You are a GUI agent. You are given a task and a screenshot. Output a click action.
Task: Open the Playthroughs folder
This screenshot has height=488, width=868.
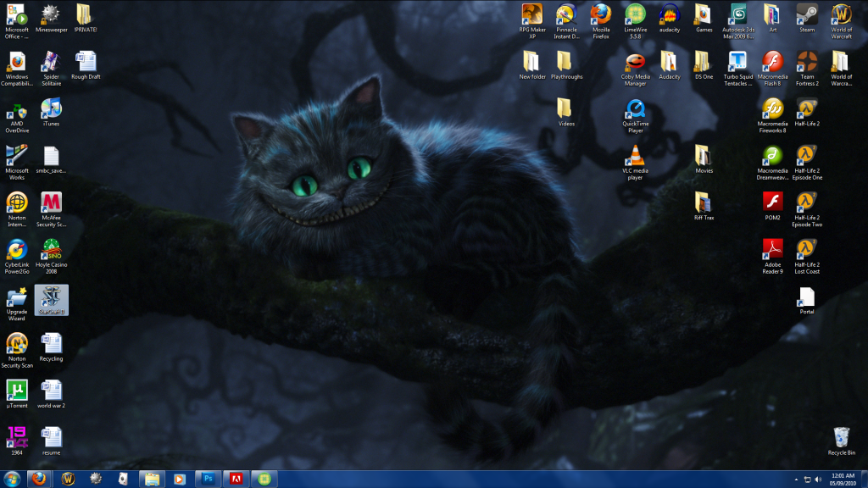point(566,64)
